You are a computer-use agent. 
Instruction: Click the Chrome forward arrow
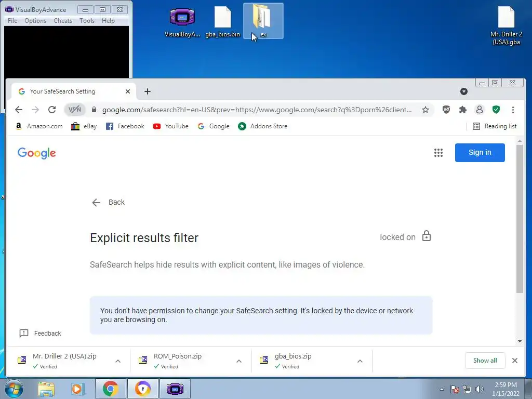click(x=35, y=110)
